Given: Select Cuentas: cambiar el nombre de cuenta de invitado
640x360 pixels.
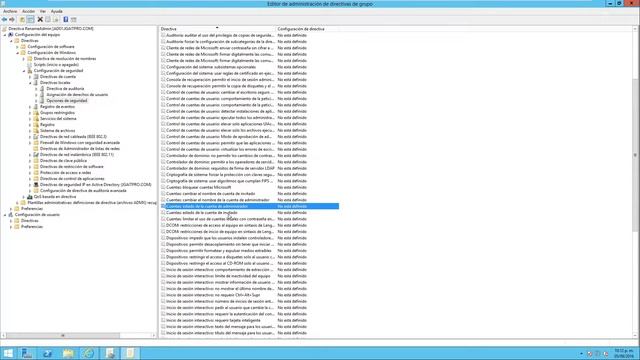Looking at the screenshot, I should tap(211, 194).
